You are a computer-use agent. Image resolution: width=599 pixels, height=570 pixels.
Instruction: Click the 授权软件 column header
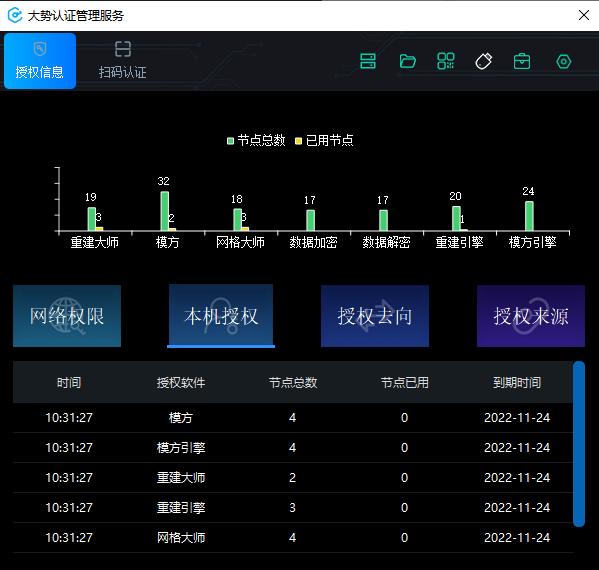pyautogui.click(x=181, y=382)
